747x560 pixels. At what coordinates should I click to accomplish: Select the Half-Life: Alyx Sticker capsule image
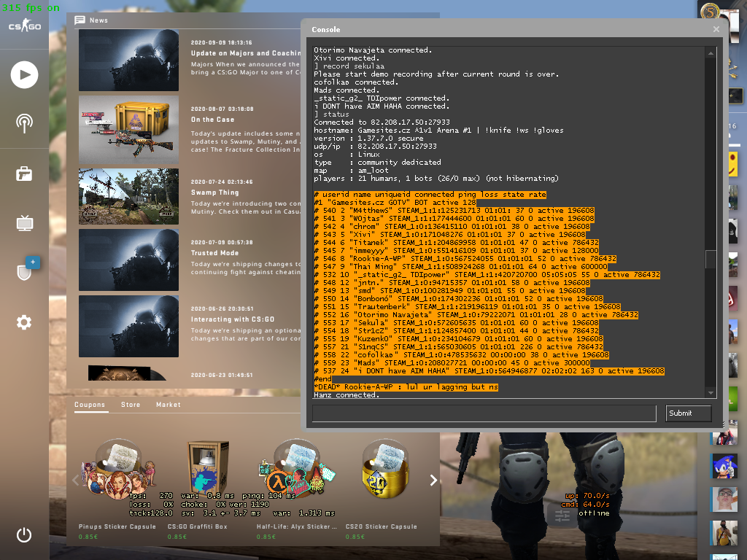(x=297, y=469)
